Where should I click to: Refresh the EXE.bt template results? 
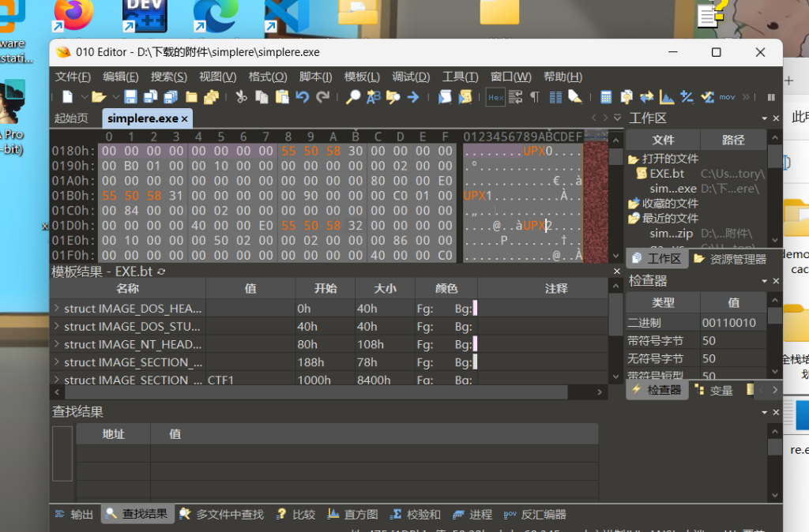161,272
